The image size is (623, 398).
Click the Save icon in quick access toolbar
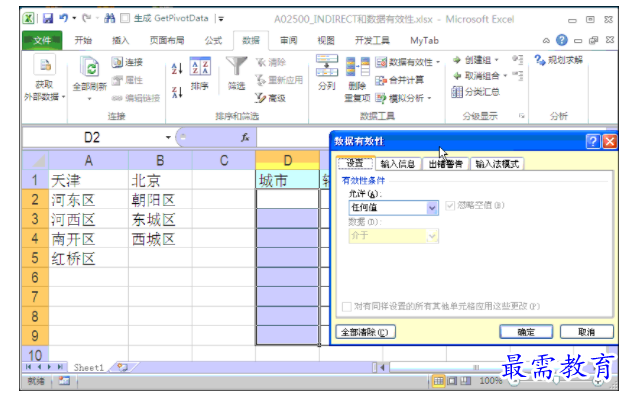(48, 18)
